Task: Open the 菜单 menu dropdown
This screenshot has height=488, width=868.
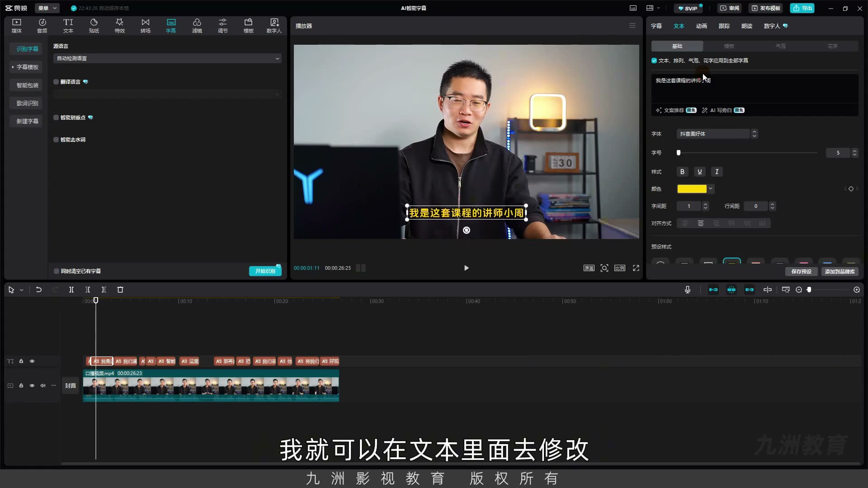Action: click(x=47, y=8)
